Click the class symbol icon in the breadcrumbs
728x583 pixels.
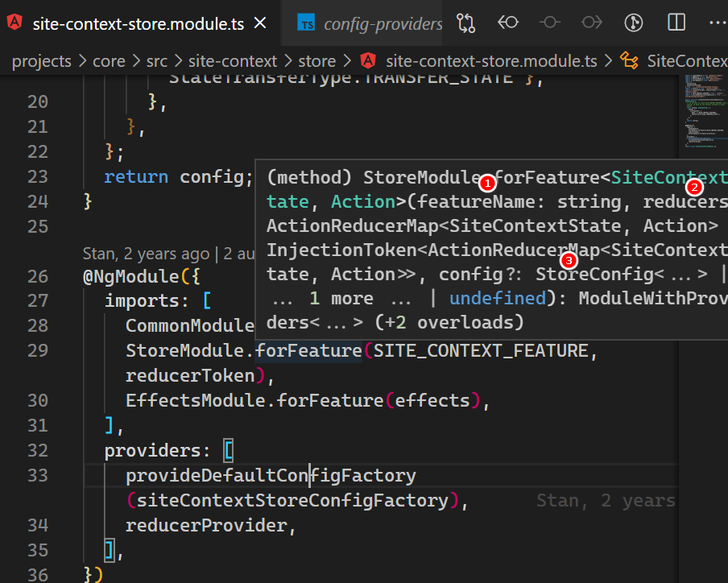(629, 61)
